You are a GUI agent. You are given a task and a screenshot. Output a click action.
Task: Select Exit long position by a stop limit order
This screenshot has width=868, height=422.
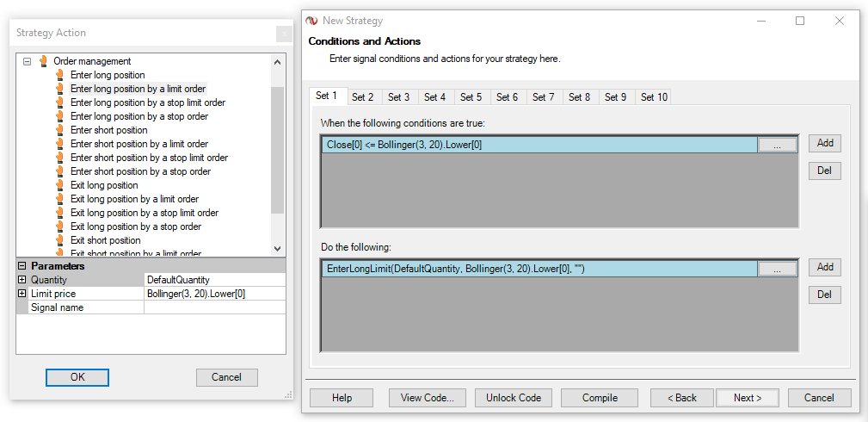coord(145,213)
